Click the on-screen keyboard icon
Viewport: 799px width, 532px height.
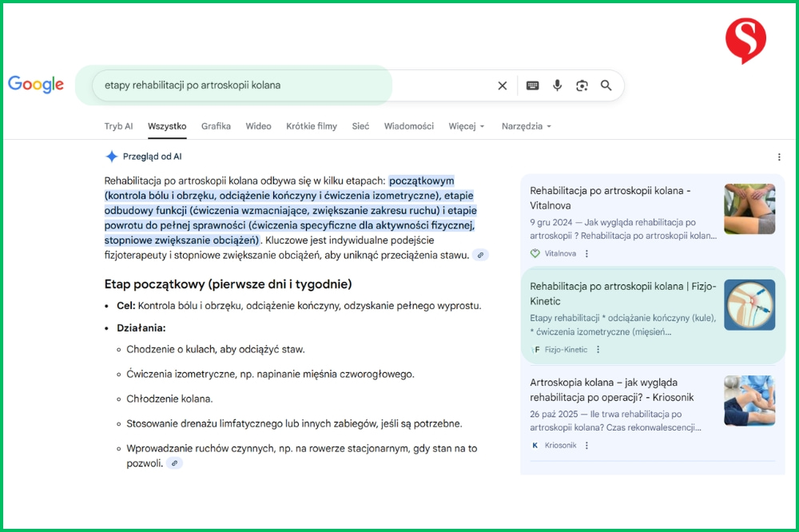531,85
